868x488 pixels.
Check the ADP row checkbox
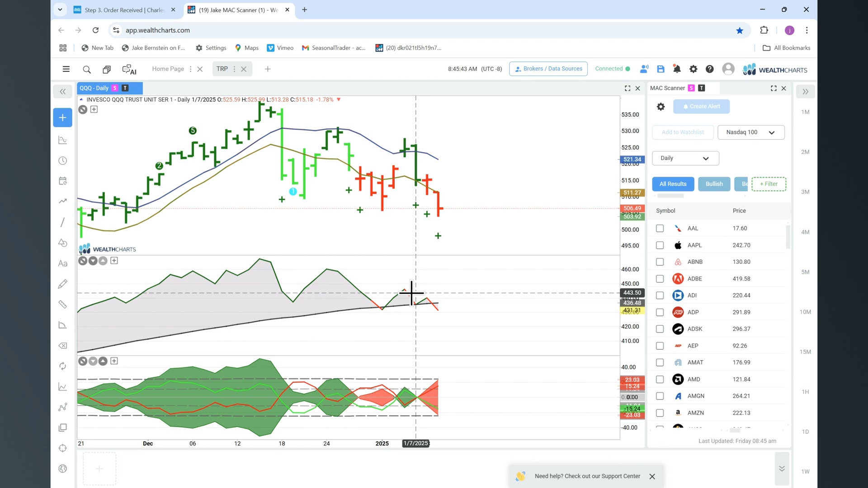click(660, 312)
